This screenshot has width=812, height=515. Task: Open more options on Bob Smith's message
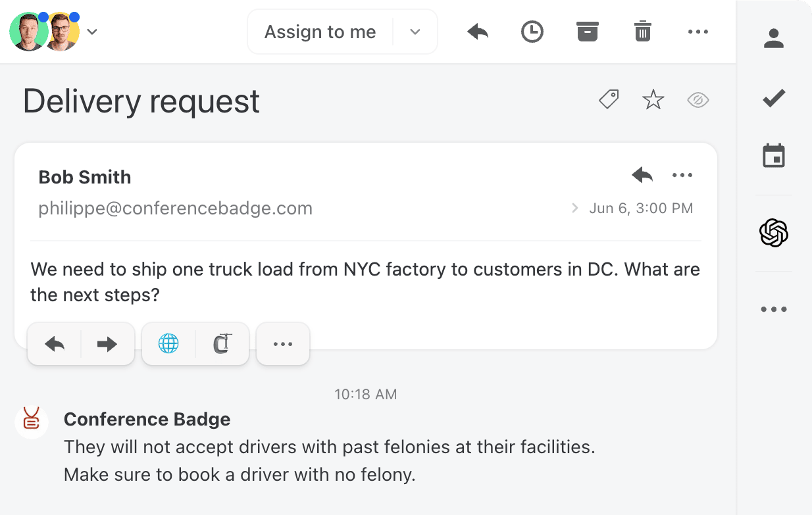click(x=682, y=175)
